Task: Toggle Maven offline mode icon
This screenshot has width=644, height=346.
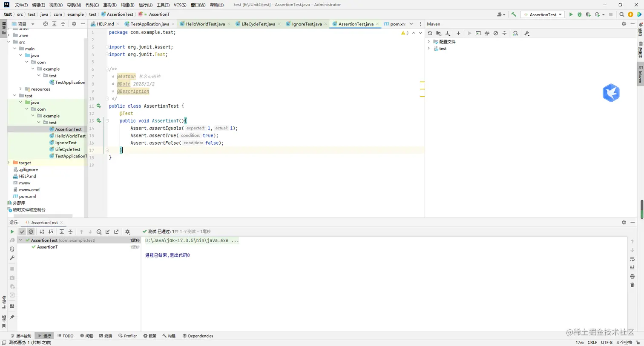Action: click(x=487, y=33)
